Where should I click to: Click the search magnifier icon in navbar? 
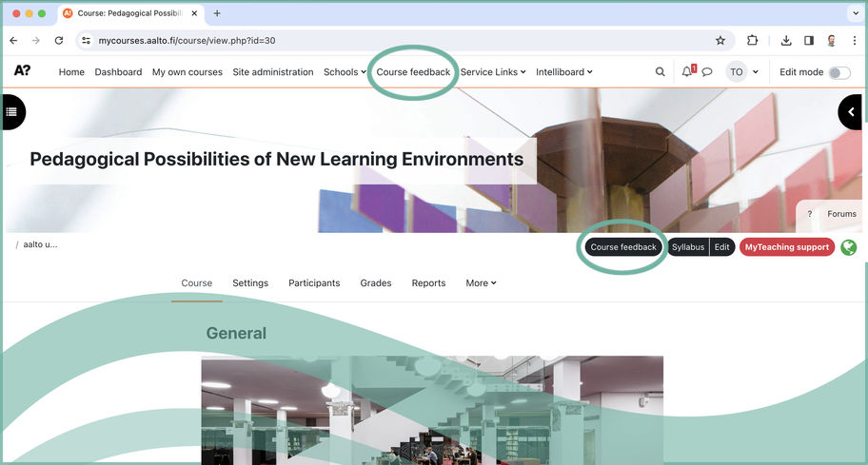click(660, 72)
